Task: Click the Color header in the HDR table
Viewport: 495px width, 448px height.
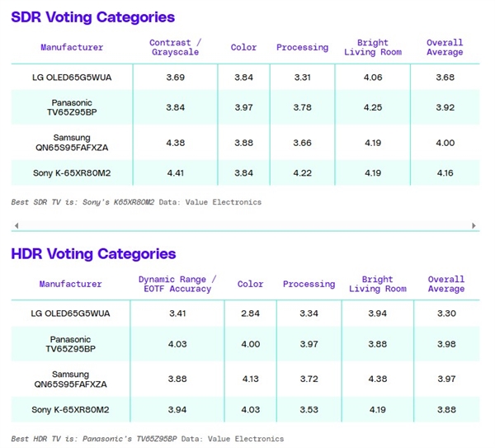Action: 250,285
